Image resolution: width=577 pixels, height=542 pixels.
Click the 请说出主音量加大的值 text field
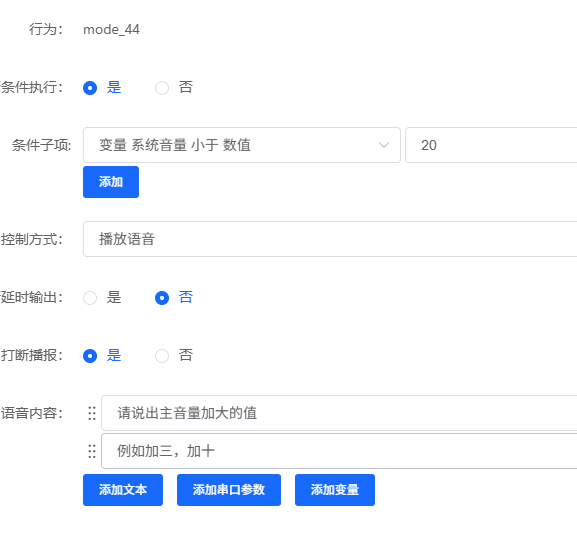(339, 413)
